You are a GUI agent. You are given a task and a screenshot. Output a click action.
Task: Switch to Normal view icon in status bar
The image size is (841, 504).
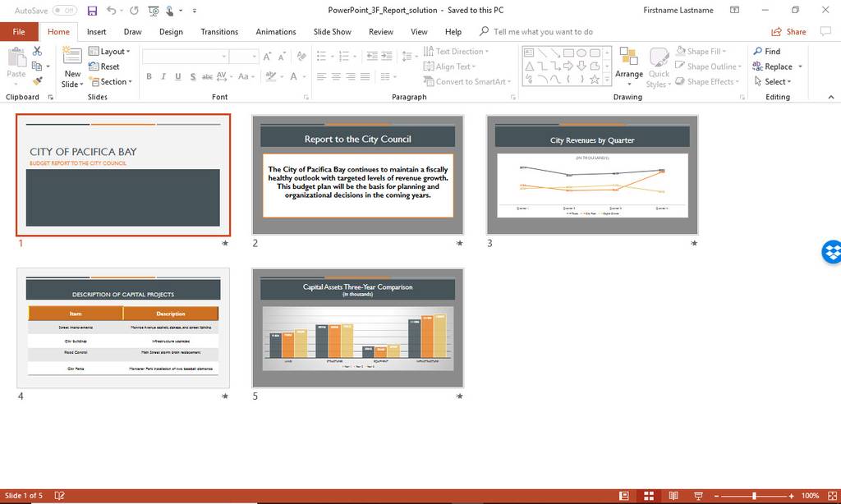pos(624,496)
